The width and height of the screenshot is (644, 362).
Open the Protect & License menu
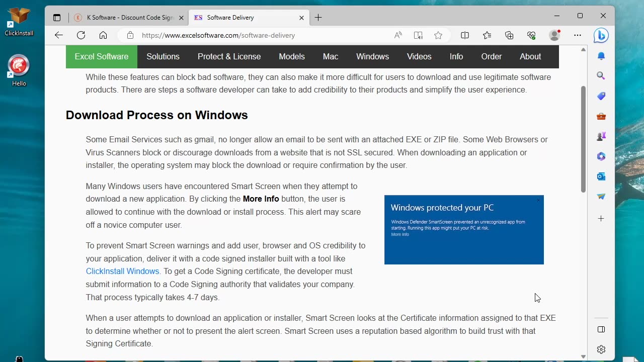click(x=229, y=57)
